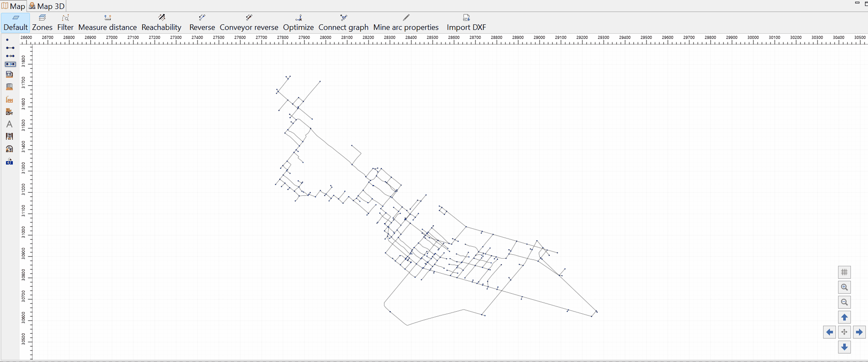Screen dimensions: 868x362
Task: Select the stockpile container tool
Action: pos(9,87)
